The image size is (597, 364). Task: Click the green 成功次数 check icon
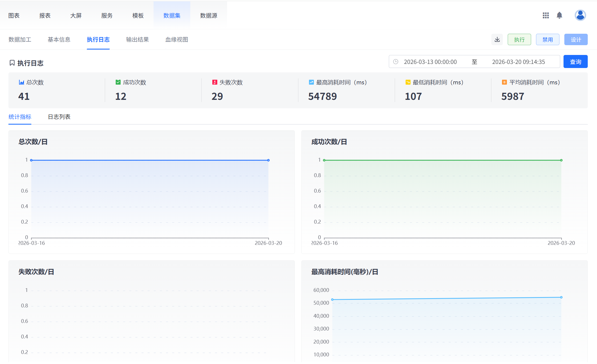[x=118, y=82]
